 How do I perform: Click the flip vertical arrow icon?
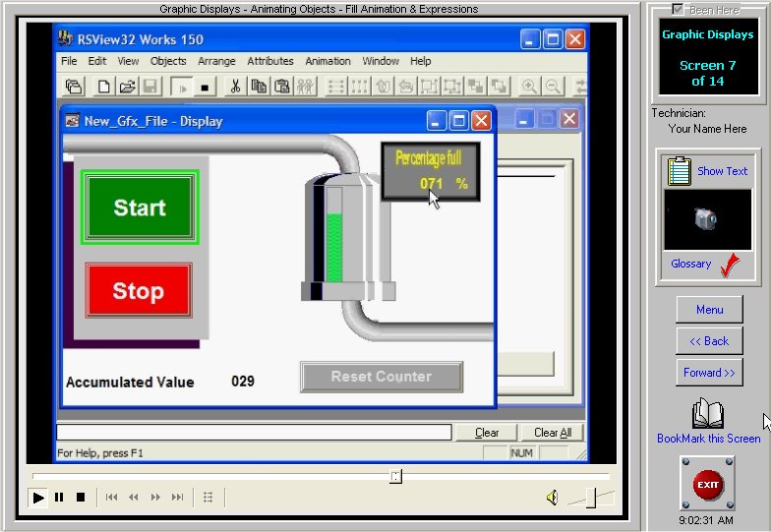(384, 87)
